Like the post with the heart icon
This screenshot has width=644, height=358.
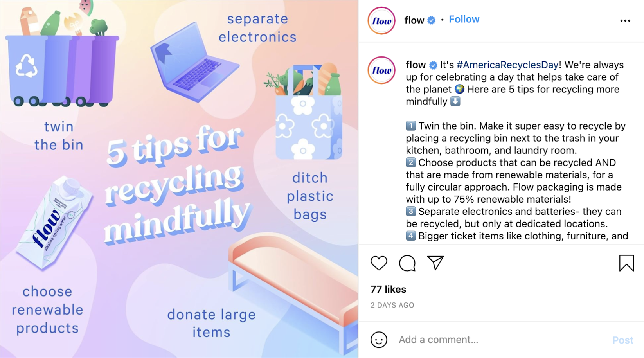pos(379,263)
